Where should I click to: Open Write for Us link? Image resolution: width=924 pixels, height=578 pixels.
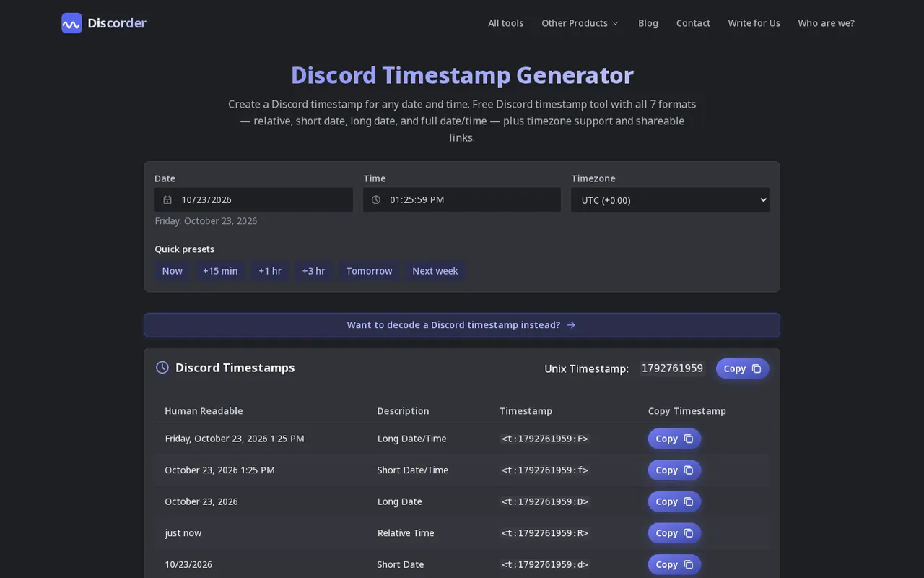[x=754, y=23]
